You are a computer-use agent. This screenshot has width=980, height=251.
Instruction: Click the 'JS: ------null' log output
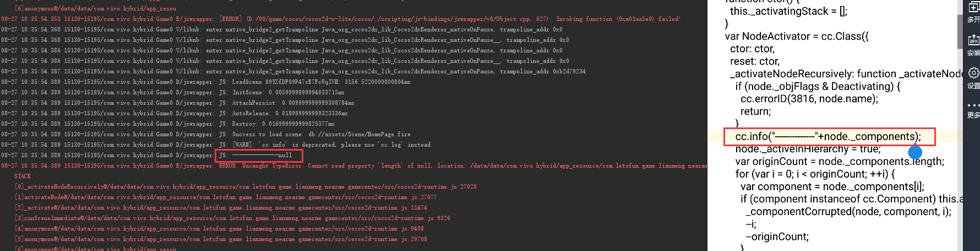coord(258,155)
